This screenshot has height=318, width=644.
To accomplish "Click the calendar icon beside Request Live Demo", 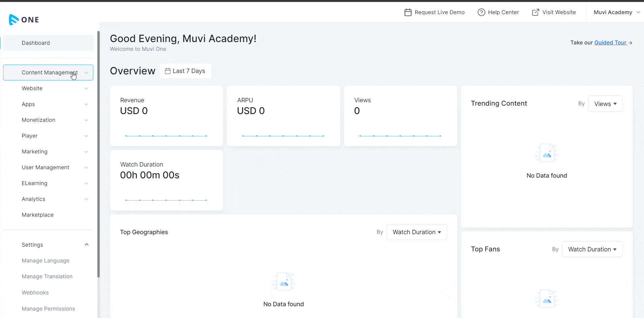I will [408, 12].
